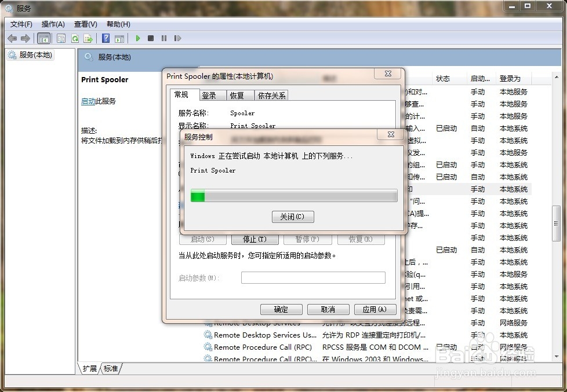The width and height of the screenshot is (567, 392).
Task: Click the Restart service toolbar icon
Action: (x=177, y=38)
